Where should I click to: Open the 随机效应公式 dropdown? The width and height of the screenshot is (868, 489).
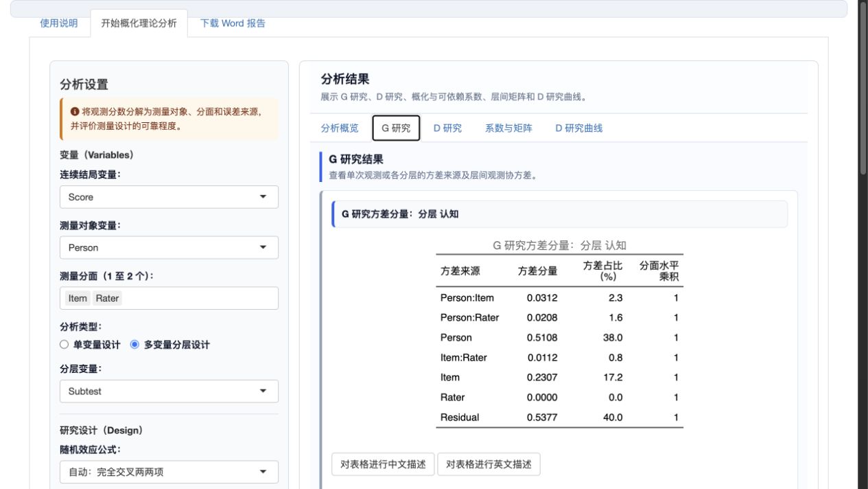coord(169,472)
